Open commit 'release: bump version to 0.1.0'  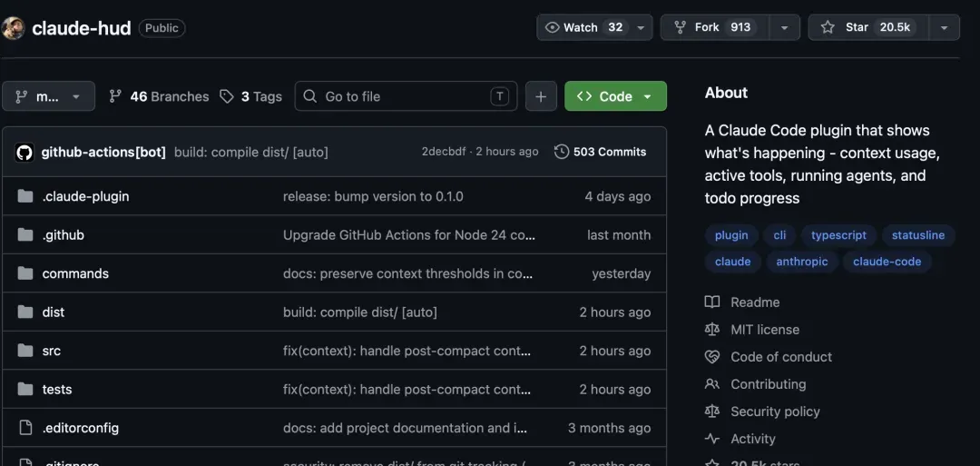point(373,196)
